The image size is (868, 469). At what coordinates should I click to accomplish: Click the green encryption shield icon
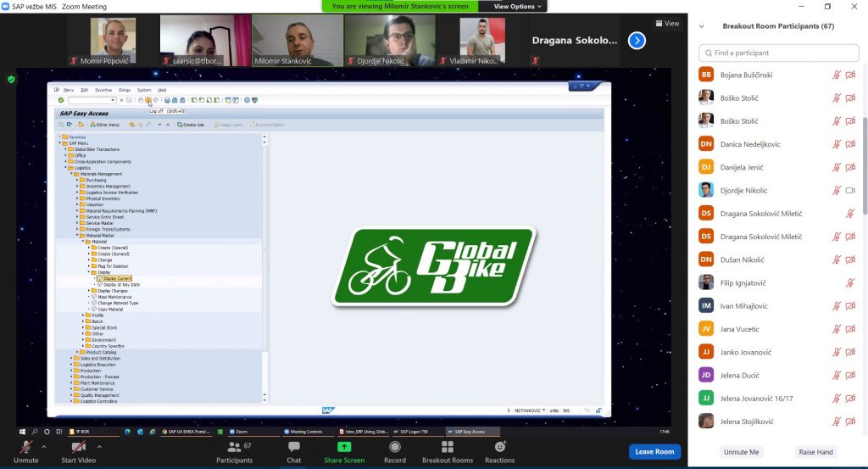point(11,79)
